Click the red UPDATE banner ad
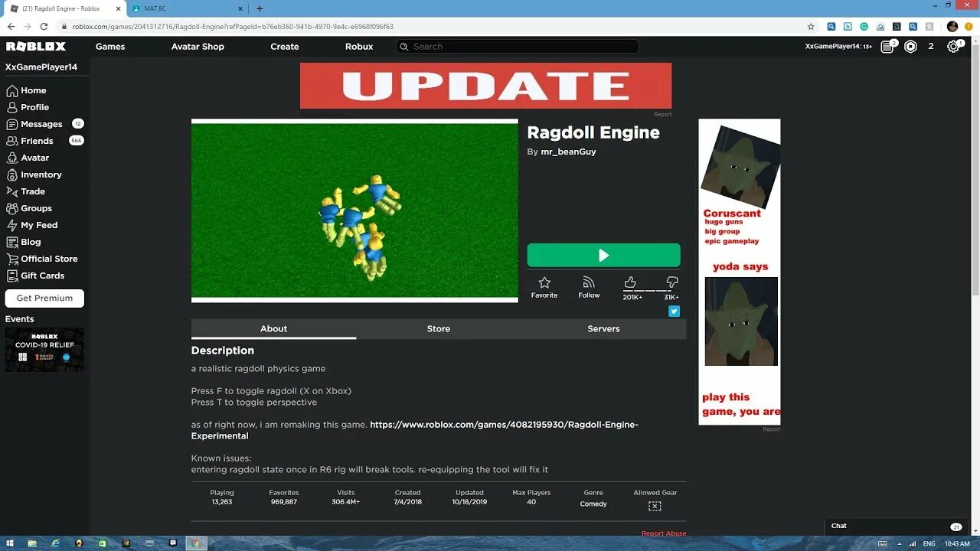Screen dimensions: 980x551 coord(485,86)
